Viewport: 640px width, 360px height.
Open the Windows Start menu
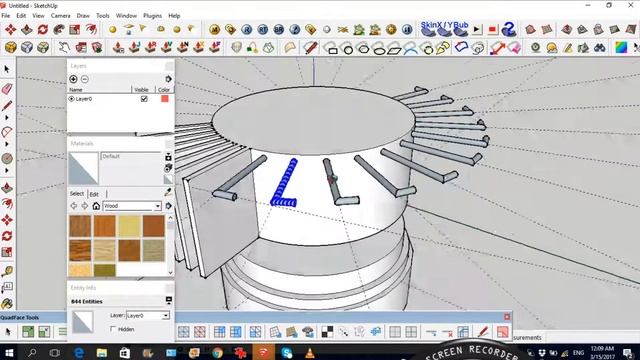click(x=9, y=352)
